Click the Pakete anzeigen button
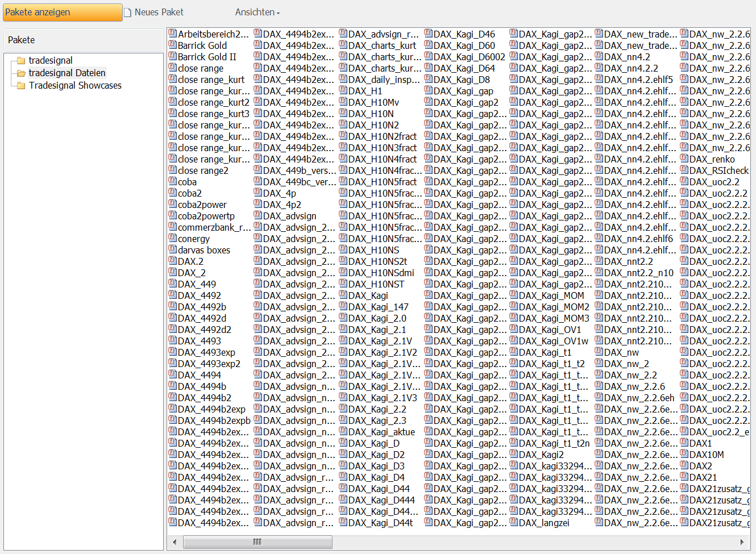This screenshot has height=554, width=756. coord(63,13)
